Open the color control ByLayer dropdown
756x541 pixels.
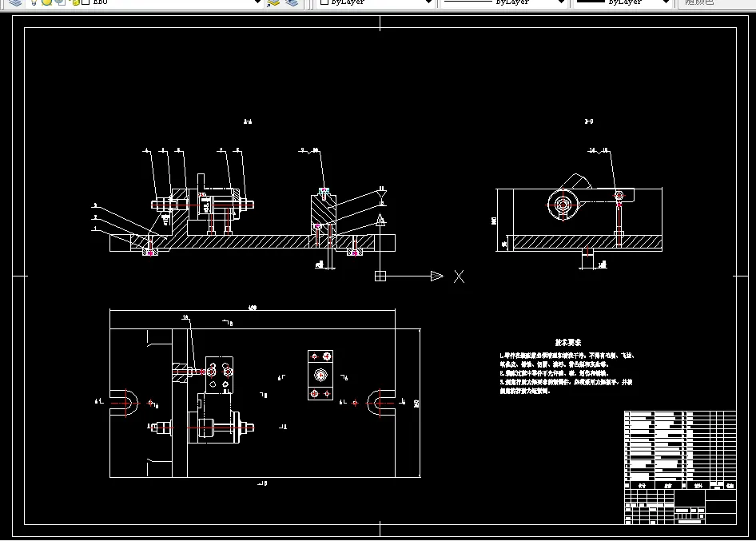click(x=376, y=2)
